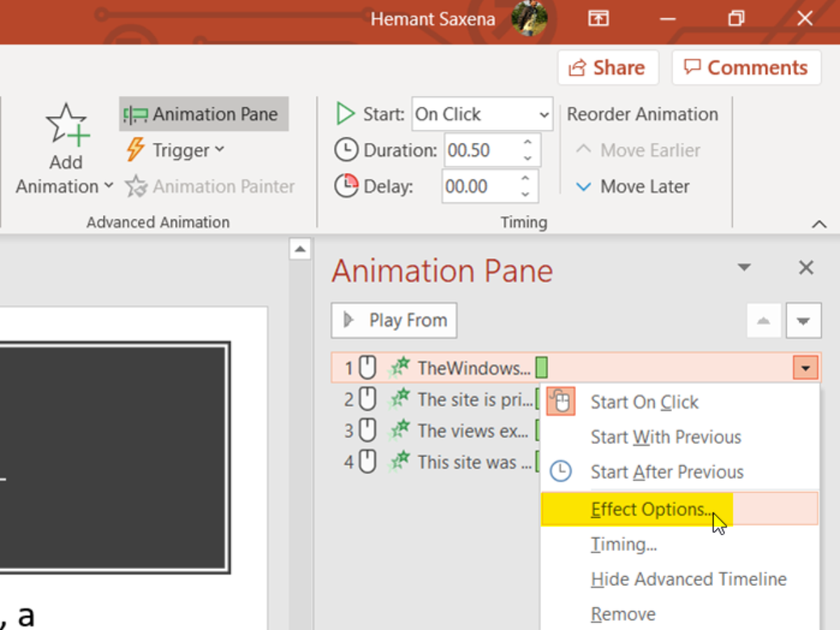The width and height of the screenshot is (840, 630).
Task: Open the Comments button
Action: coord(746,68)
